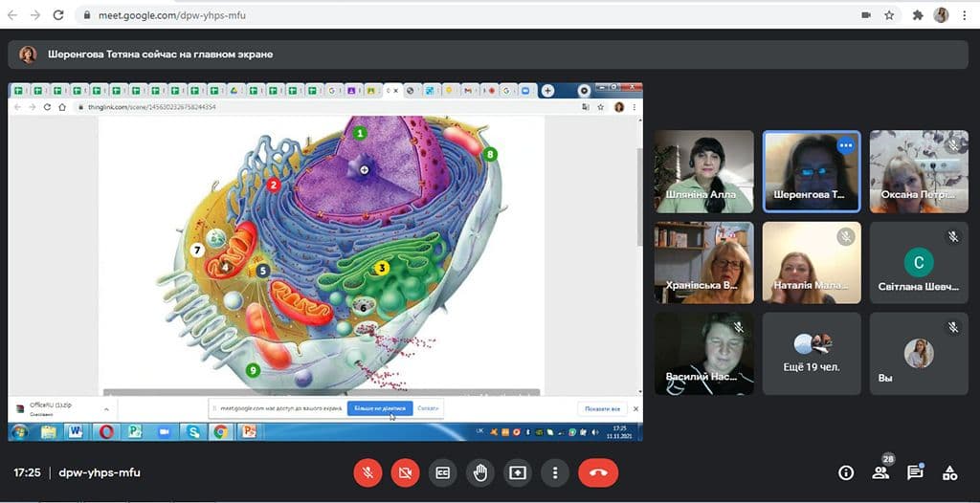Click the camera permission icon in address bar

tap(866, 15)
